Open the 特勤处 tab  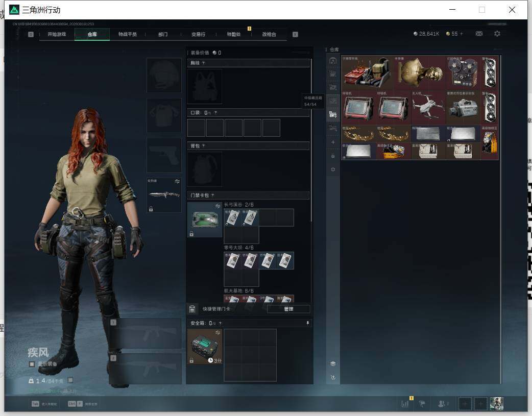pyautogui.click(x=234, y=34)
